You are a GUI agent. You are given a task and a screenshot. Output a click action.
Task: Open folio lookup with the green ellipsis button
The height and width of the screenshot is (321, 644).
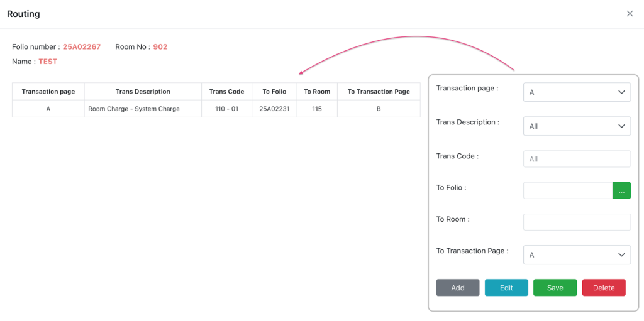[x=621, y=190]
